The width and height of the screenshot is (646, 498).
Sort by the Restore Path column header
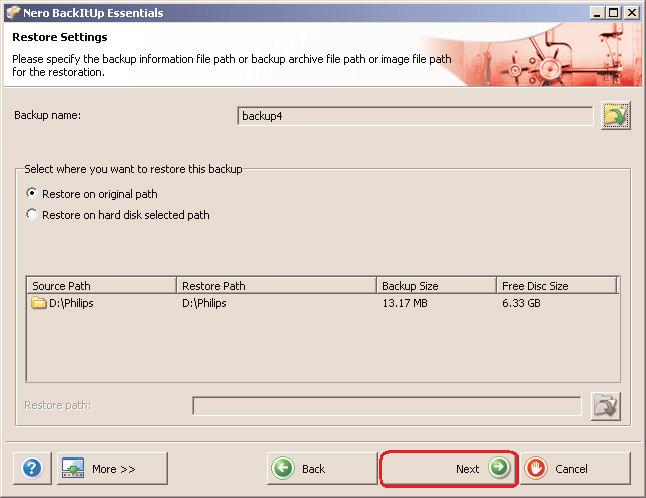coord(276,285)
